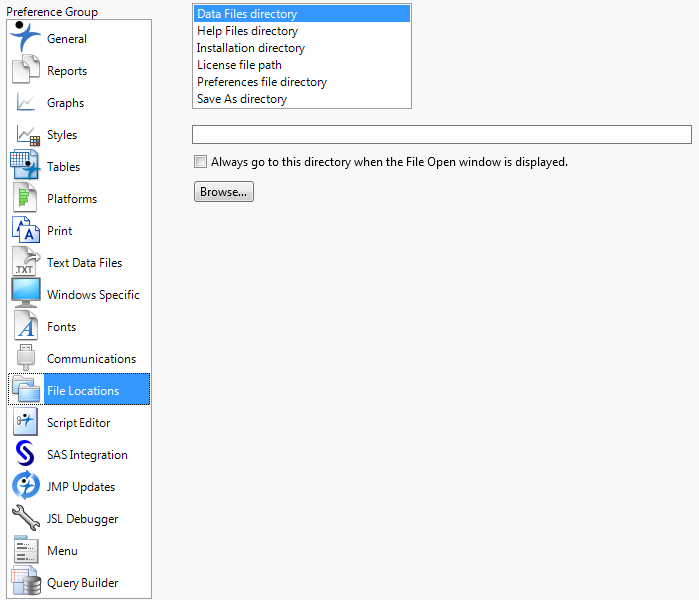This screenshot has height=600, width=699.
Task: Click the File Locations folders icon
Action: point(26,389)
